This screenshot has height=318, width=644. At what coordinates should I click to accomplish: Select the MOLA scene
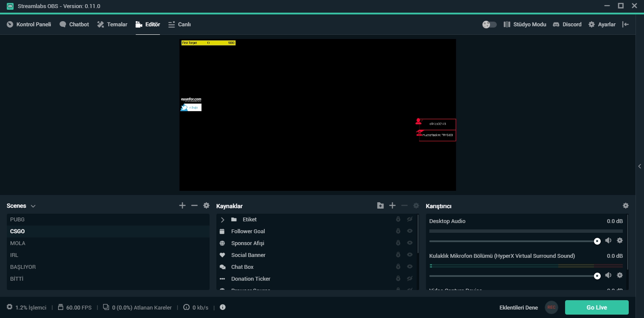108,243
